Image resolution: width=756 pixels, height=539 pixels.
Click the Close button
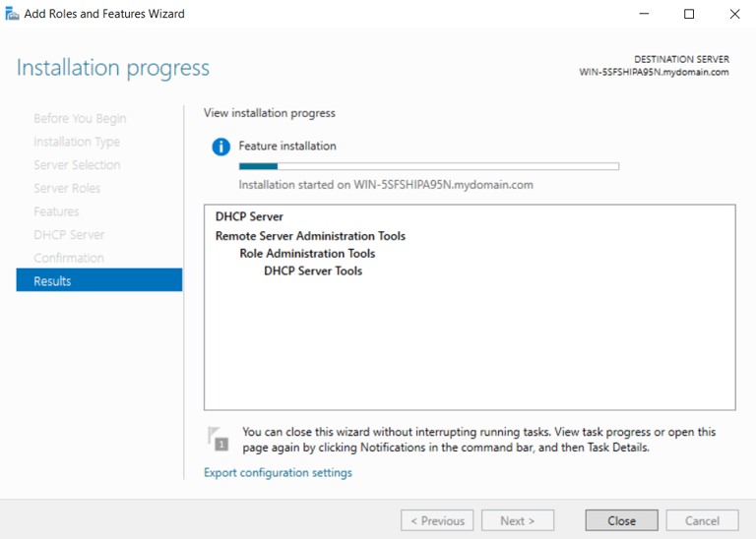621,520
